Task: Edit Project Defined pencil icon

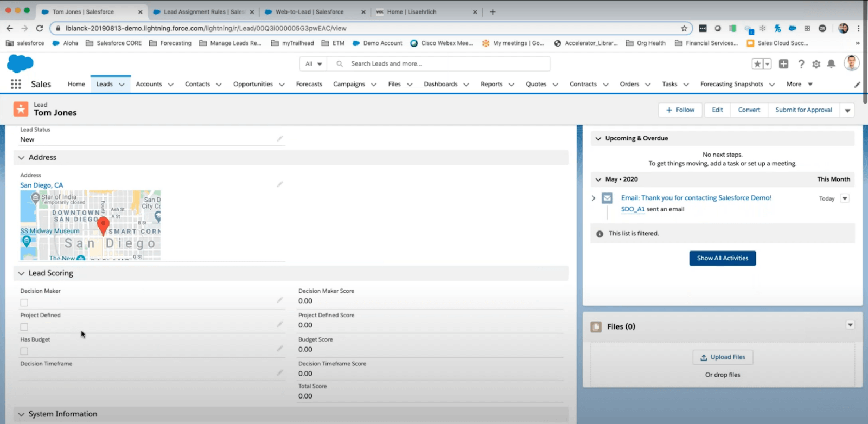Action: point(280,324)
